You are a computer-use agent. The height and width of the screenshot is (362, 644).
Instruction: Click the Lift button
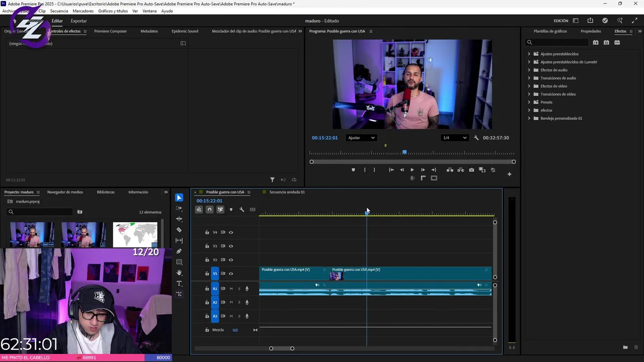point(450,170)
